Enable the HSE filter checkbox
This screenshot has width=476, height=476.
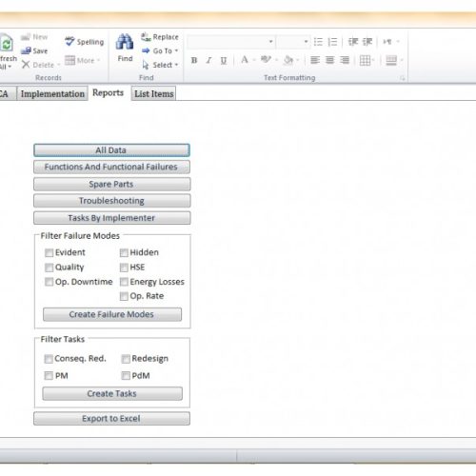point(124,268)
